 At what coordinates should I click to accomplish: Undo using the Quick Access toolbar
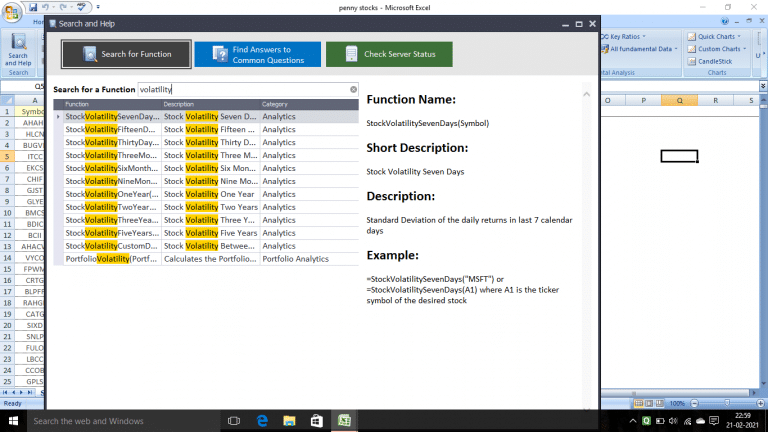pyautogui.click(x=45, y=7)
